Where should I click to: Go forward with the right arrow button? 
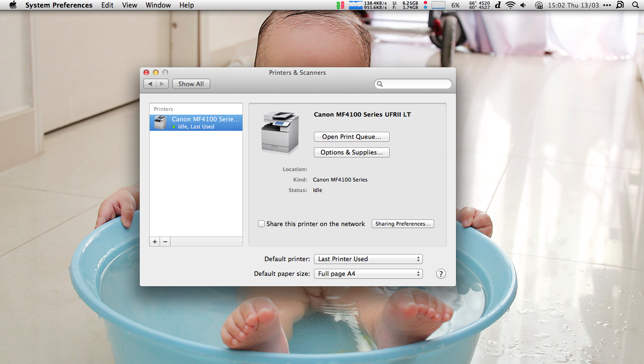click(x=162, y=84)
